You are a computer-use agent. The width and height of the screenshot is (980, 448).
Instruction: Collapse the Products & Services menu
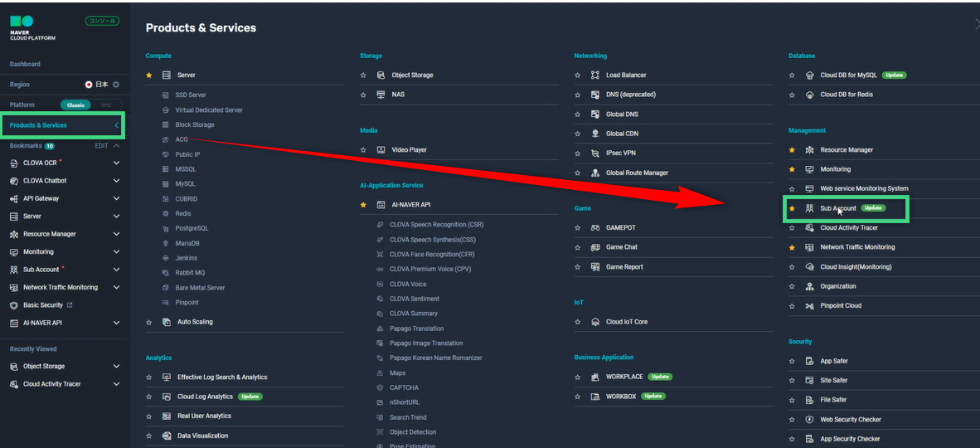coord(116,125)
